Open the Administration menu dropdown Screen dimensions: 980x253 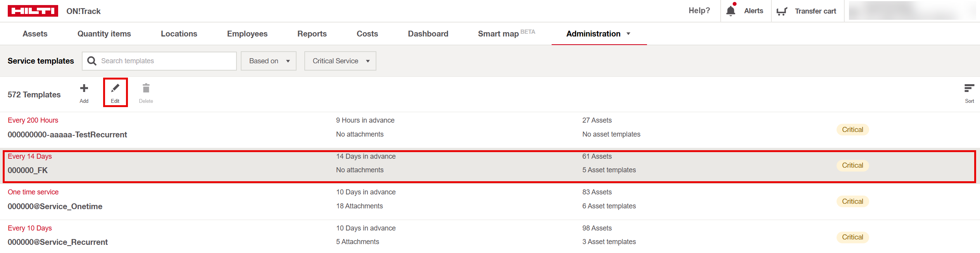pyautogui.click(x=598, y=34)
